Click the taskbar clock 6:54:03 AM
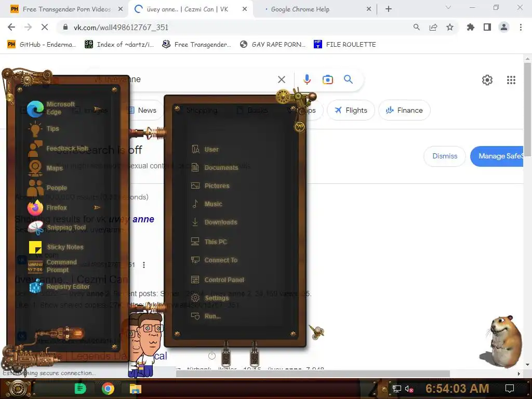 (x=457, y=388)
